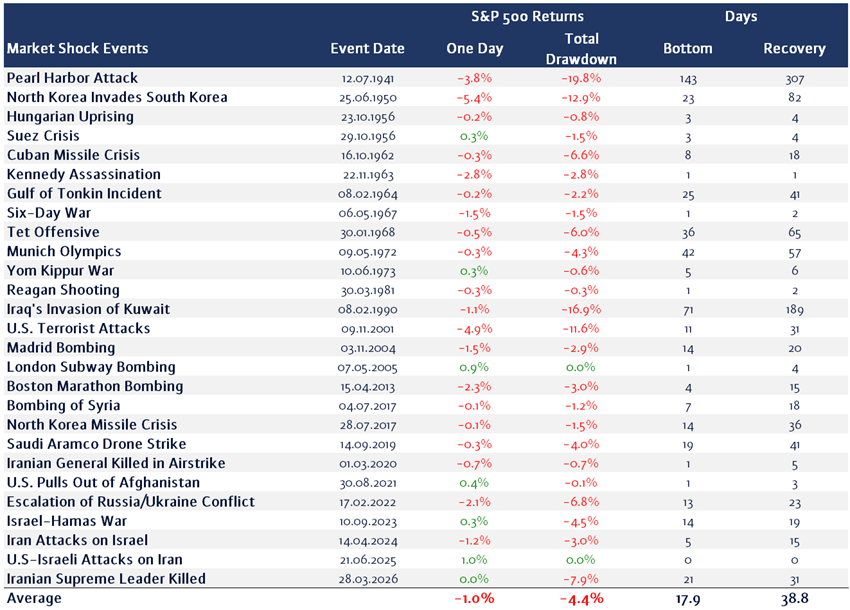Select the 'Gulf of Tonkin Incident' label
Image resolution: width=850 pixels, height=610 pixels.
84,194
